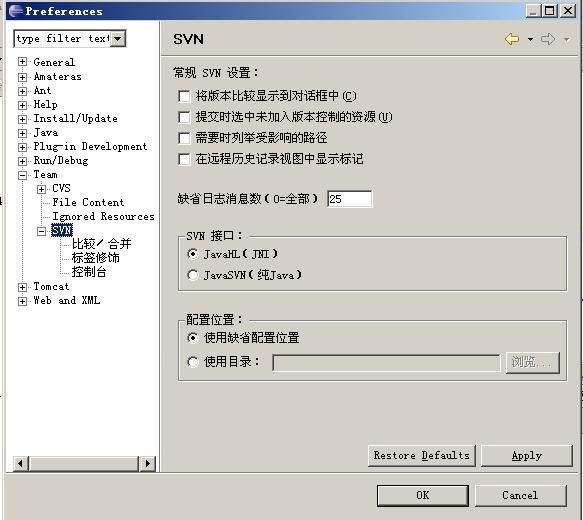The height and width of the screenshot is (520, 583).
Task: Select Plug-in Development in tree
Action: (x=90, y=146)
